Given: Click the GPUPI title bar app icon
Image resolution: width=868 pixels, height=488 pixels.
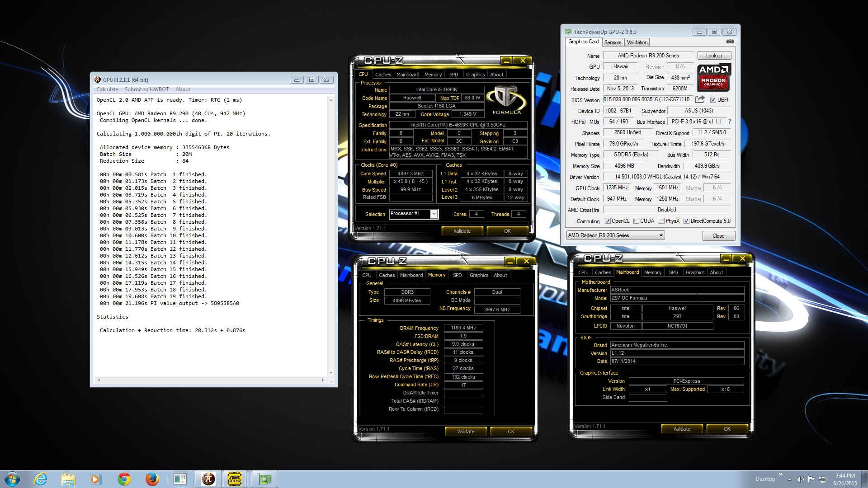Looking at the screenshot, I should tap(98, 80).
